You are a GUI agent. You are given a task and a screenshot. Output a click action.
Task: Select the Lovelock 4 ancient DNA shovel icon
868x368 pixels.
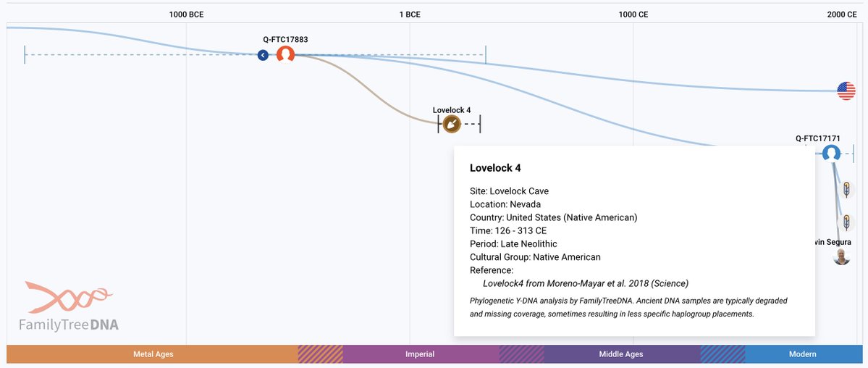coord(452,124)
